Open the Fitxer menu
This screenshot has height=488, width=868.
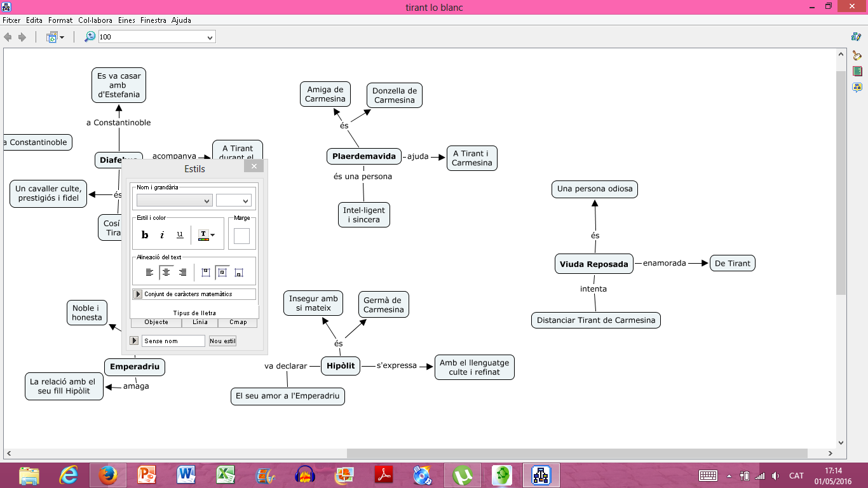[11, 20]
